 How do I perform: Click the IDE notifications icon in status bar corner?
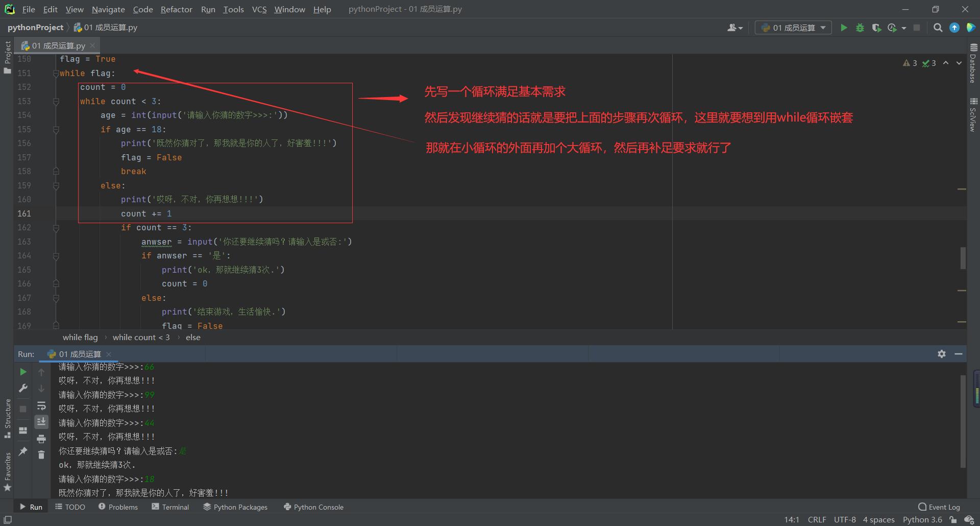click(969, 519)
